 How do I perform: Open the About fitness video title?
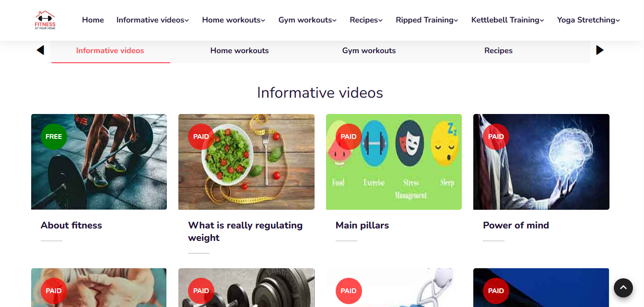pyautogui.click(x=71, y=225)
